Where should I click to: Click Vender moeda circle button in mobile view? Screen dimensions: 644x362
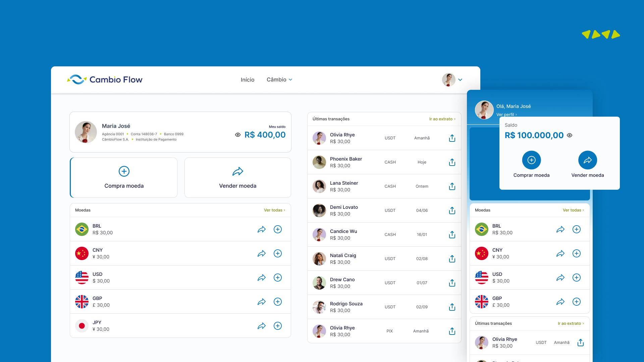pyautogui.click(x=588, y=160)
